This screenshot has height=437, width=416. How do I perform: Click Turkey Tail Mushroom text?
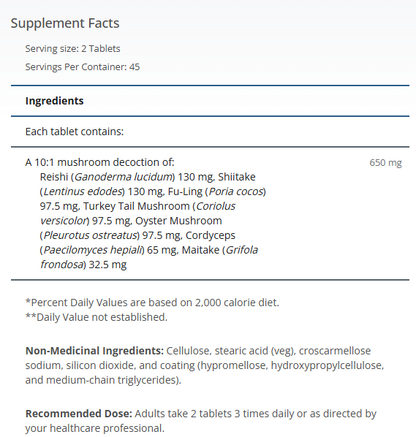(x=136, y=206)
